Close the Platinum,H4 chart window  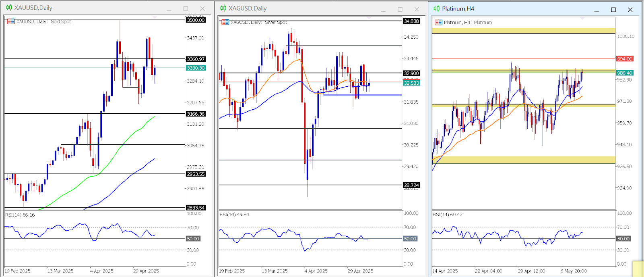coord(630,10)
